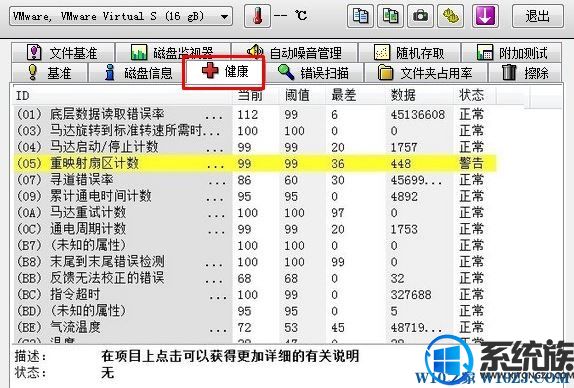Select row (03) 马达旋转到标准转速所需时
574x388 pixels.
coord(254,131)
